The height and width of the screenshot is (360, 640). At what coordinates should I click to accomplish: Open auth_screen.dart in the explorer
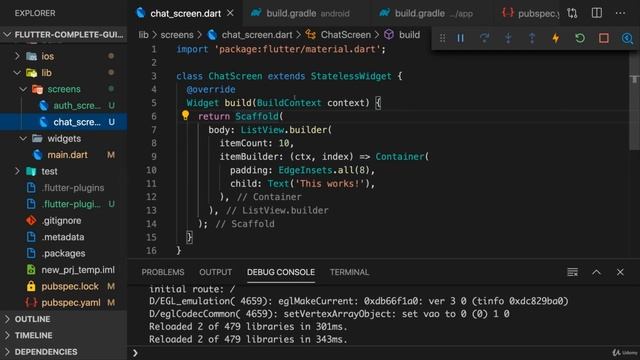click(x=64, y=105)
